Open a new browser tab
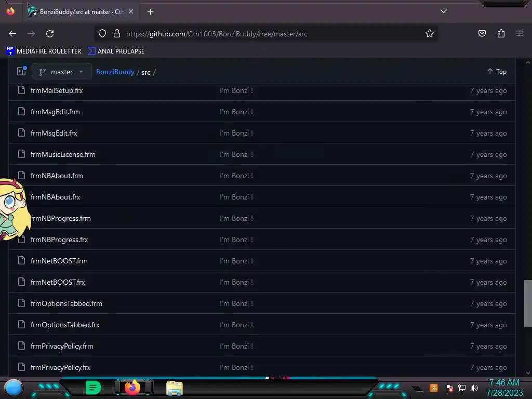The width and height of the screenshot is (532, 399). [x=150, y=12]
